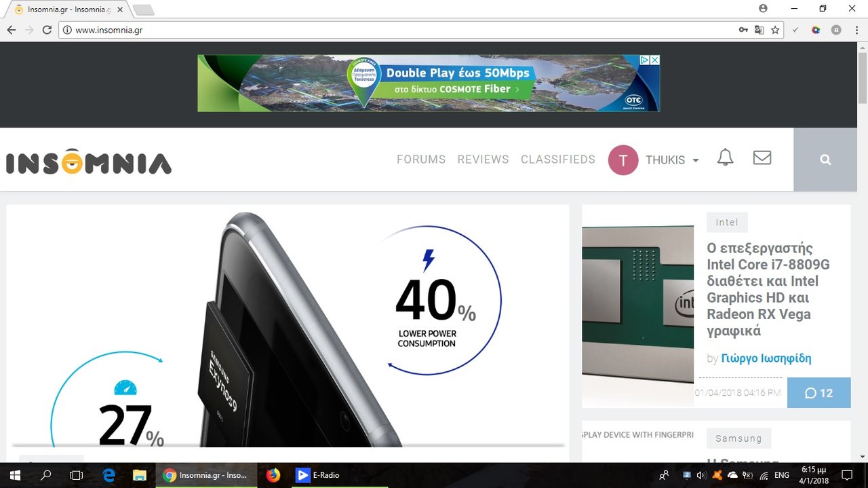Open saved passwords key icon
Screen dimensions: 868x488
pyautogui.click(x=744, y=30)
